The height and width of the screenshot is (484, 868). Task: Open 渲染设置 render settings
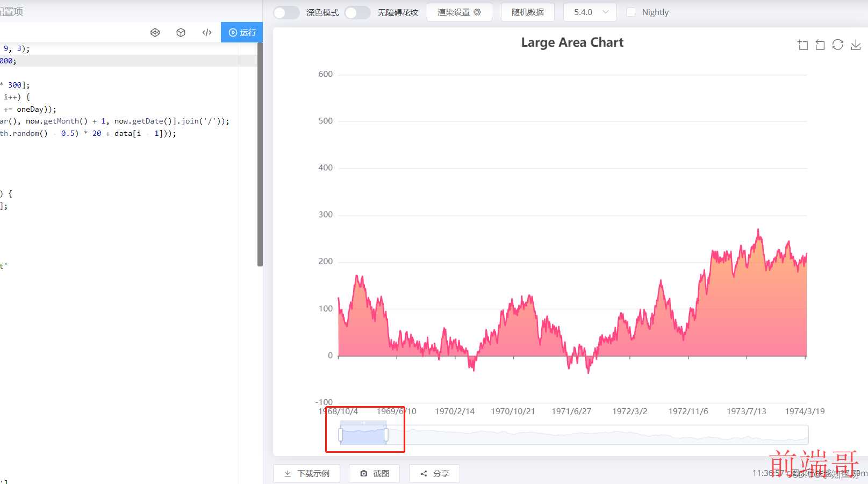[460, 12]
